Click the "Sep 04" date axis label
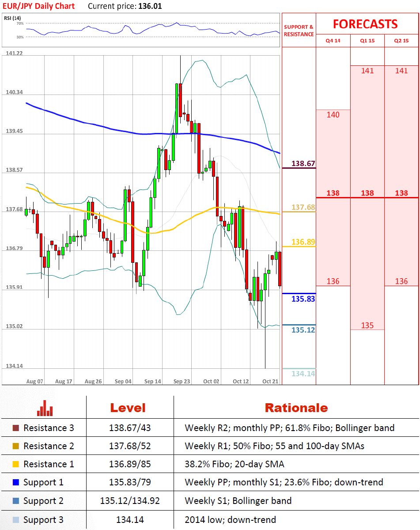This screenshot has height=530, width=420. 123,381
